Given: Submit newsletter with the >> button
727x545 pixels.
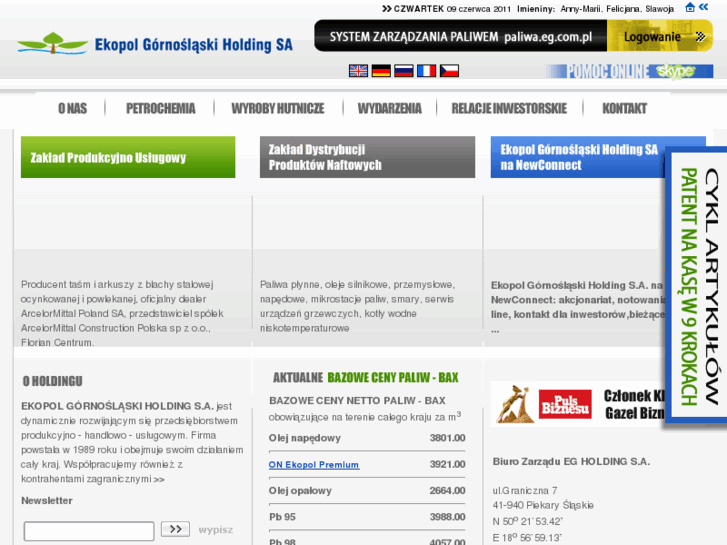Looking at the screenshot, I should pyautogui.click(x=175, y=529).
